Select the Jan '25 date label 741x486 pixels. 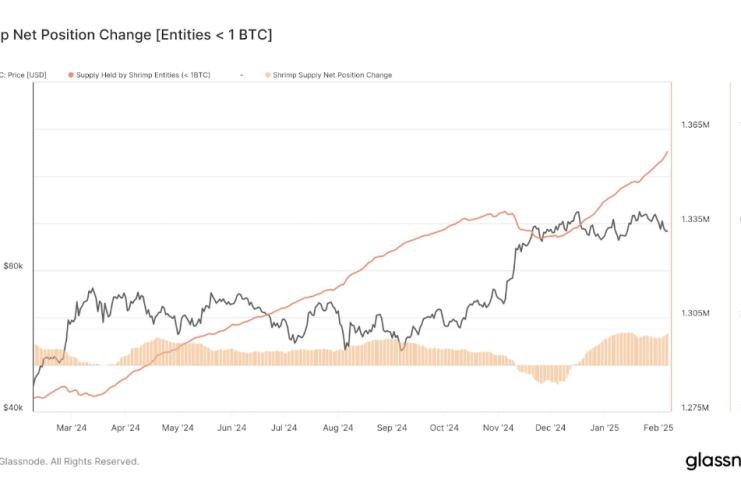[603, 428]
